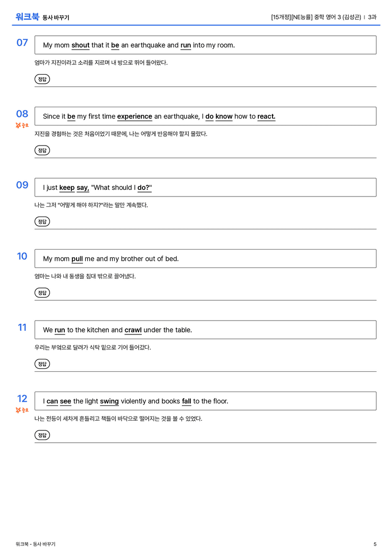Click the underlined word 'keep' in sentence 09

click(x=67, y=187)
